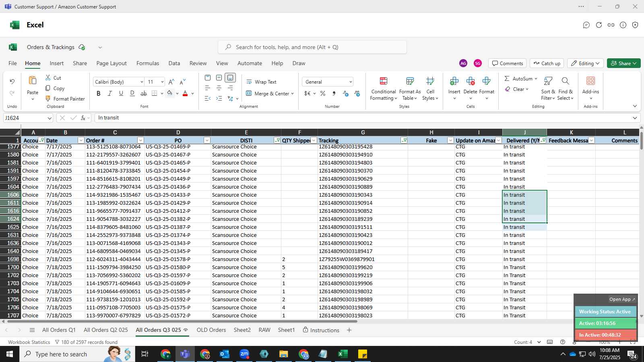644x362 pixels.
Task: Open Outlook from Windows taskbar
Action: coord(225,354)
